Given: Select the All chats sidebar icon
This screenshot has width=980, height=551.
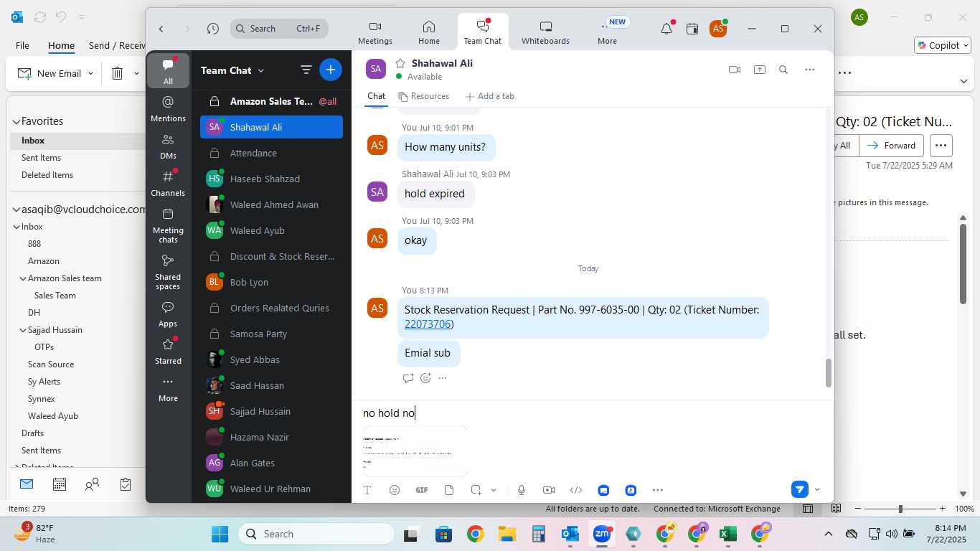Looking at the screenshot, I should [x=168, y=70].
